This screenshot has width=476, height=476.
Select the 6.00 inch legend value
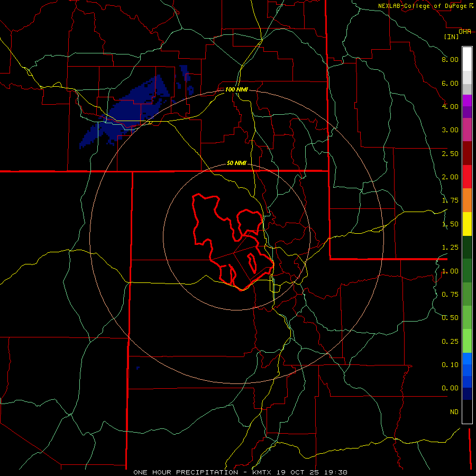pos(450,83)
